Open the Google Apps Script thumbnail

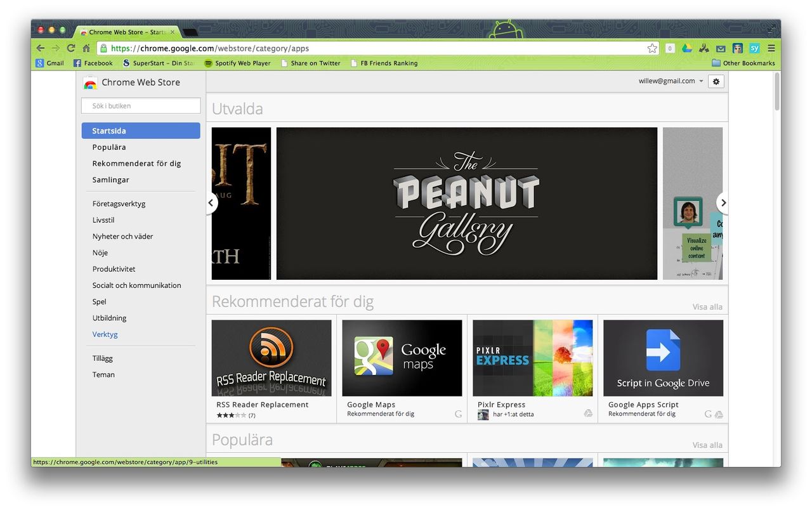click(664, 358)
